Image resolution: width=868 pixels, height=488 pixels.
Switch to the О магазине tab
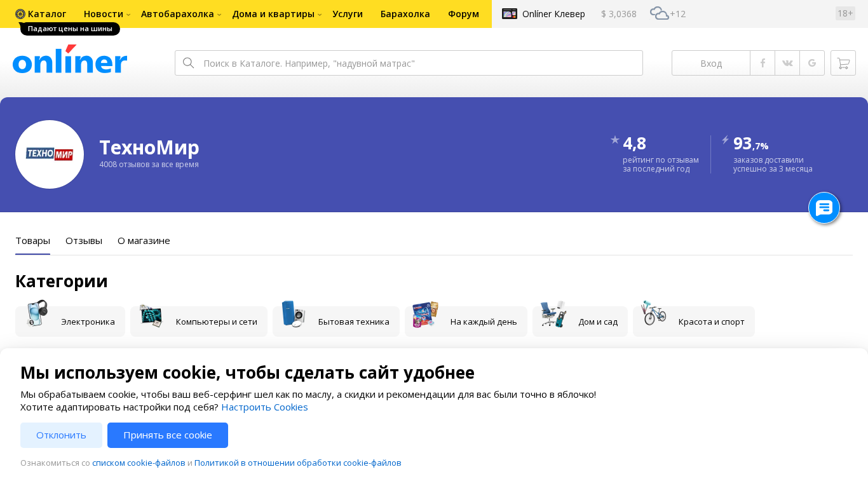(x=144, y=241)
